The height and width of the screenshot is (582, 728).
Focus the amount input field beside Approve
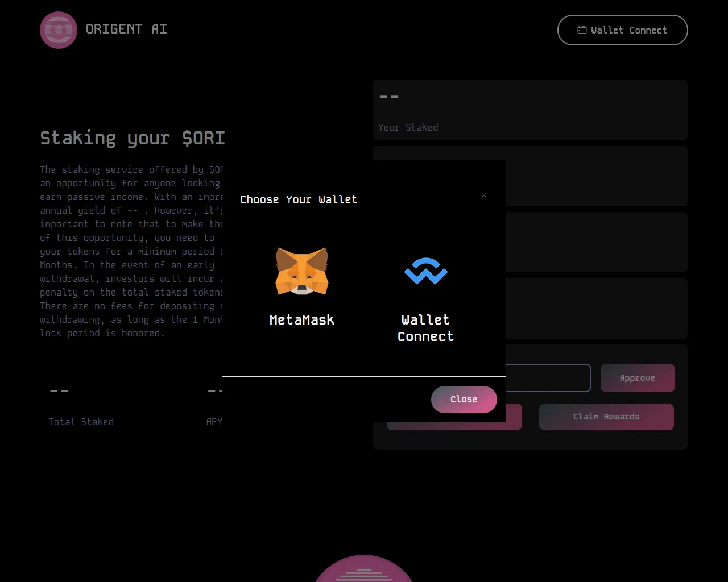point(548,378)
